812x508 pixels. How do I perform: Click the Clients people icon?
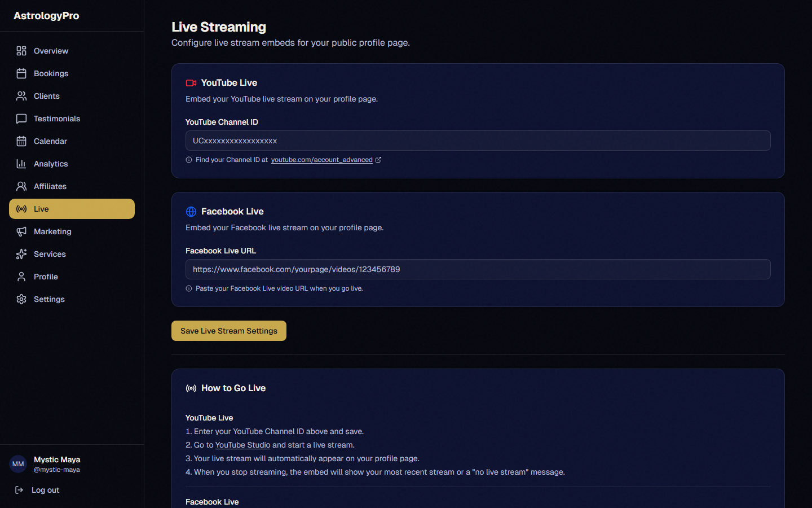click(21, 96)
